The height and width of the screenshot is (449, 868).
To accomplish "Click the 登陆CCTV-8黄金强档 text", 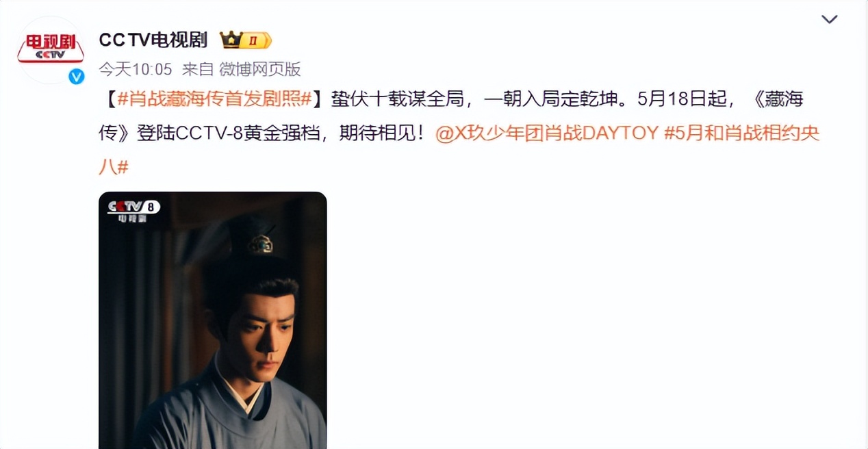I will point(228,133).
